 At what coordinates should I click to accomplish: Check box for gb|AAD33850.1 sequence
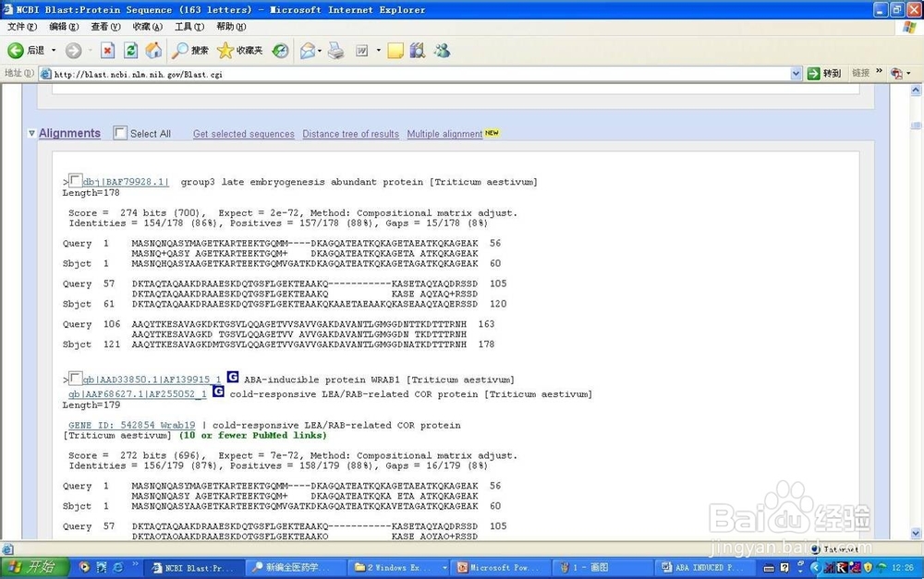tap(76, 378)
